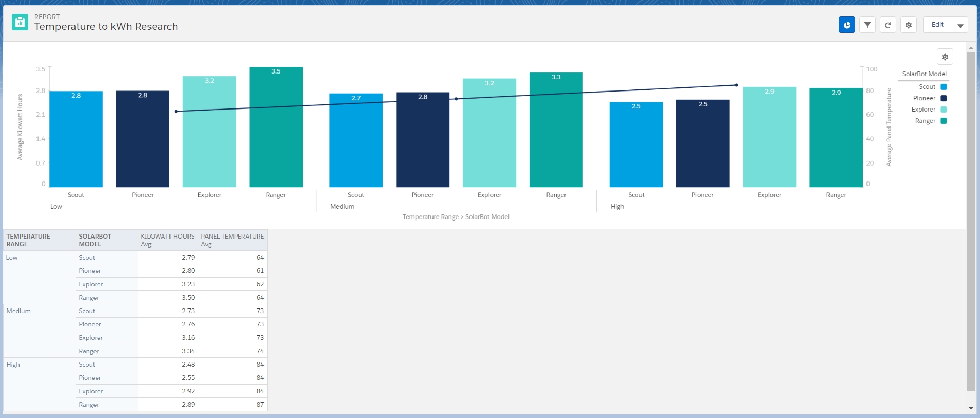Viewport: 980px width, 418px height.
Task: Click the SolarBot Model legend title
Action: [924, 74]
